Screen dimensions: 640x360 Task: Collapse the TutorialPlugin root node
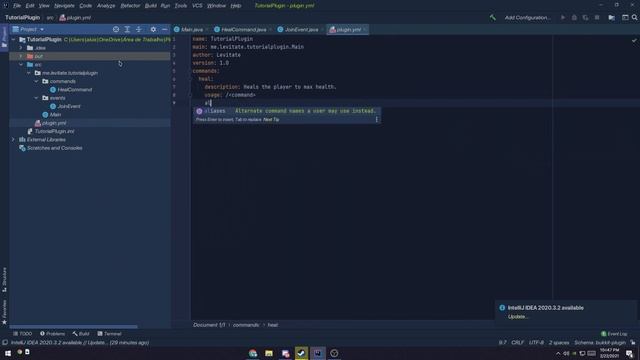point(13,40)
